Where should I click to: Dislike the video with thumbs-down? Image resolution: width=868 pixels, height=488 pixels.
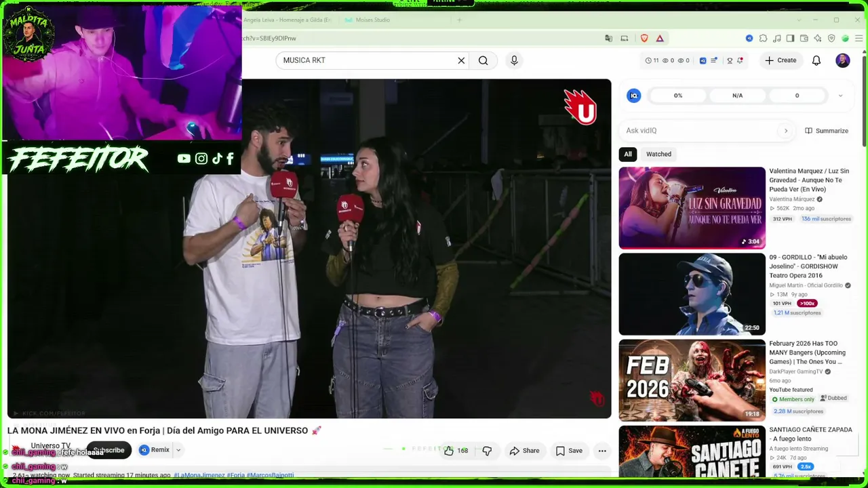coord(487,451)
